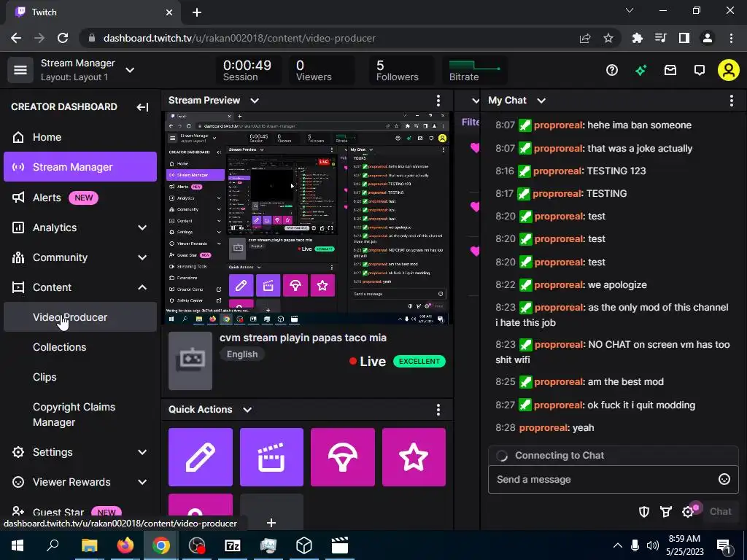
Task: Open Copyright Claims Manager
Action: click(80, 414)
